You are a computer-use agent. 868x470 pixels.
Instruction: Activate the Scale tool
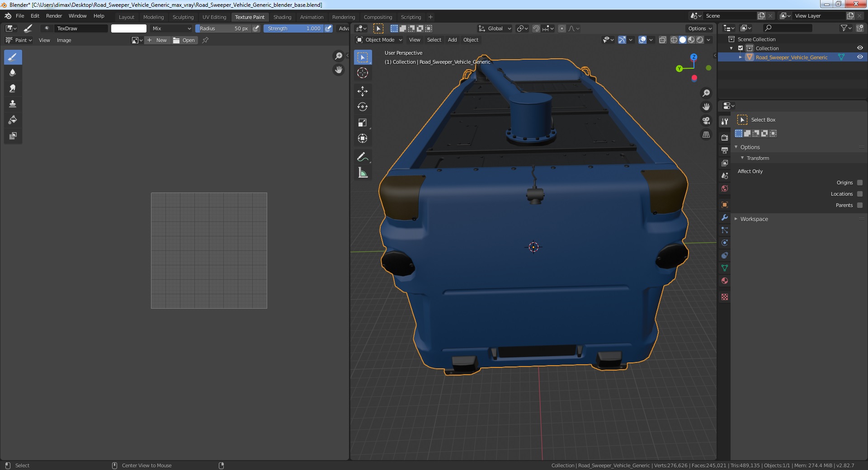click(x=363, y=123)
